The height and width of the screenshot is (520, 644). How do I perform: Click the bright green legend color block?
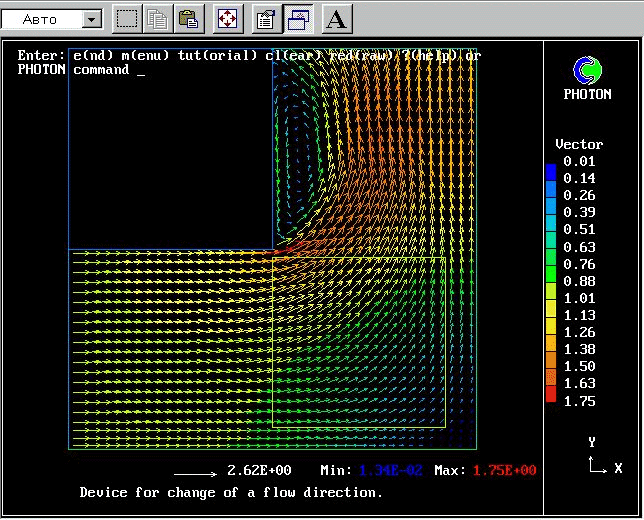551,274
